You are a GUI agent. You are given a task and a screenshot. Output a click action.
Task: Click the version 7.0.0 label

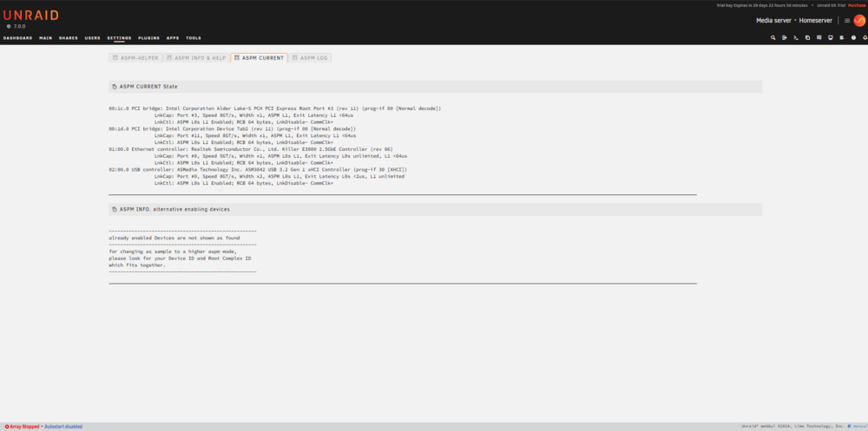click(18, 26)
